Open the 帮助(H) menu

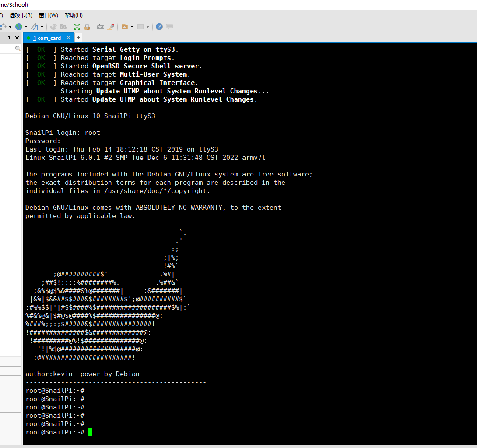[73, 15]
